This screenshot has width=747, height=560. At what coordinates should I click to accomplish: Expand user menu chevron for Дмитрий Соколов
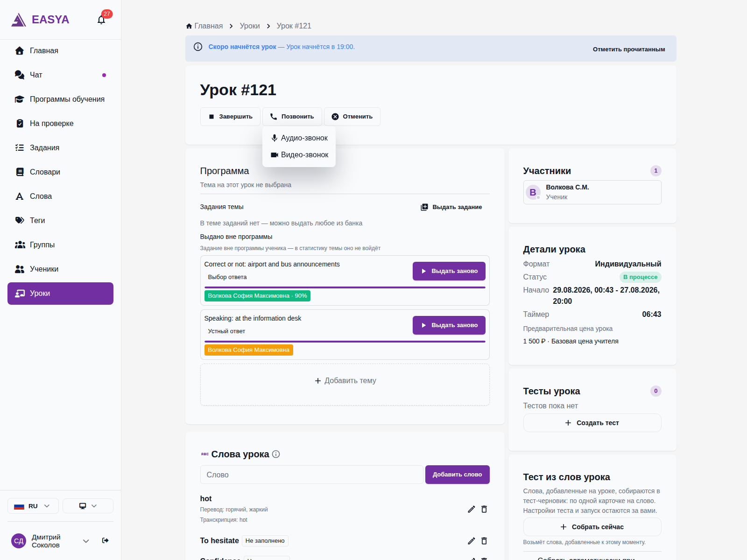click(86, 541)
